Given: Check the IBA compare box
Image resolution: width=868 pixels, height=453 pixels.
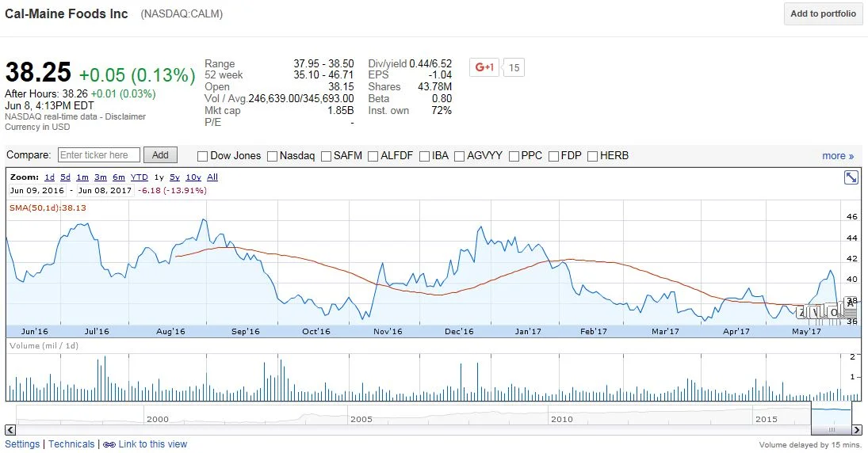Looking at the screenshot, I should [x=425, y=157].
